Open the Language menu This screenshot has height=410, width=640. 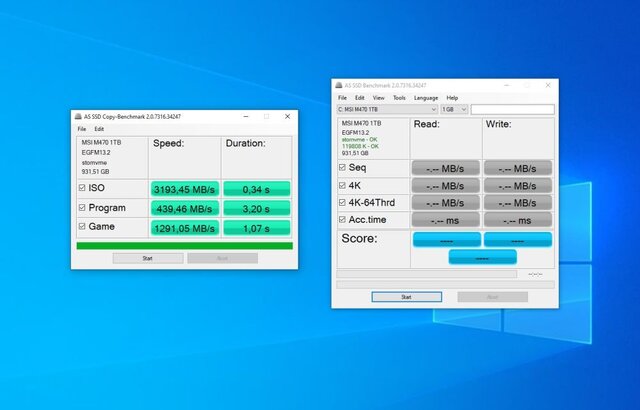tap(425, 98)
